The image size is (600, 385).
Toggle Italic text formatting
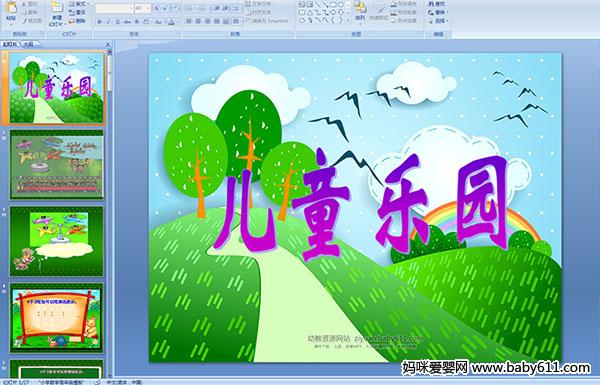tap(108, 22)
